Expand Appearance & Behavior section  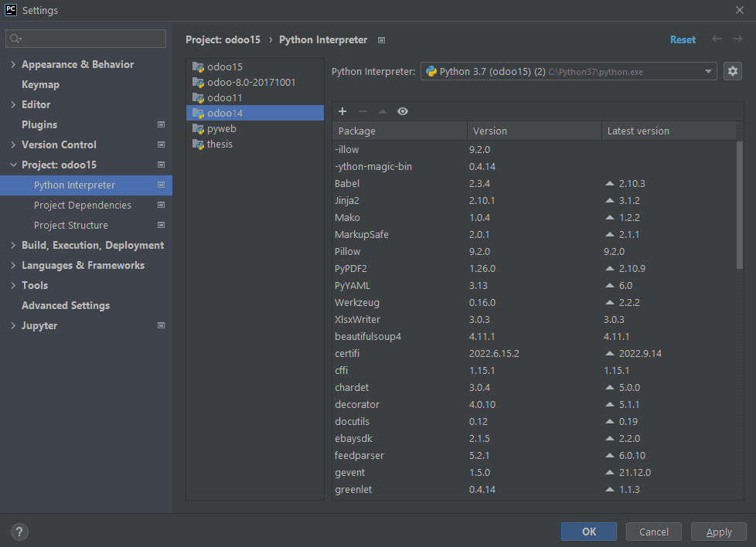click(13, 64)
